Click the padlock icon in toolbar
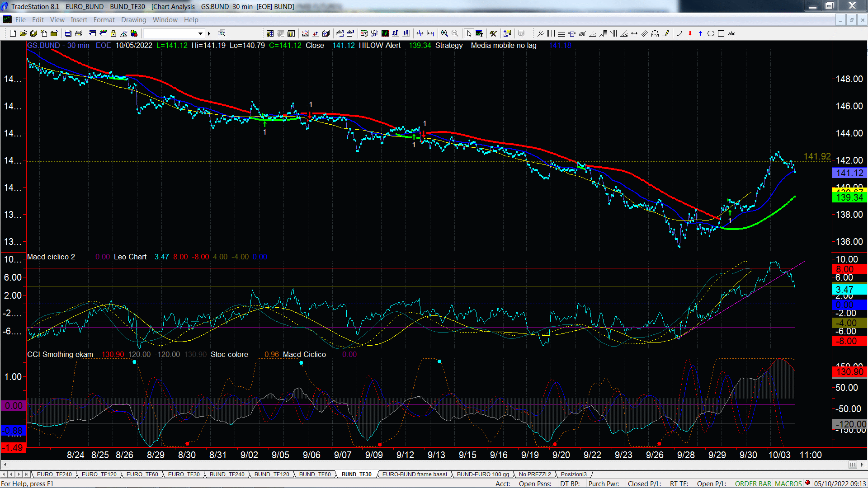The height and width of the screenshot is (488, 868). [113, 33]
